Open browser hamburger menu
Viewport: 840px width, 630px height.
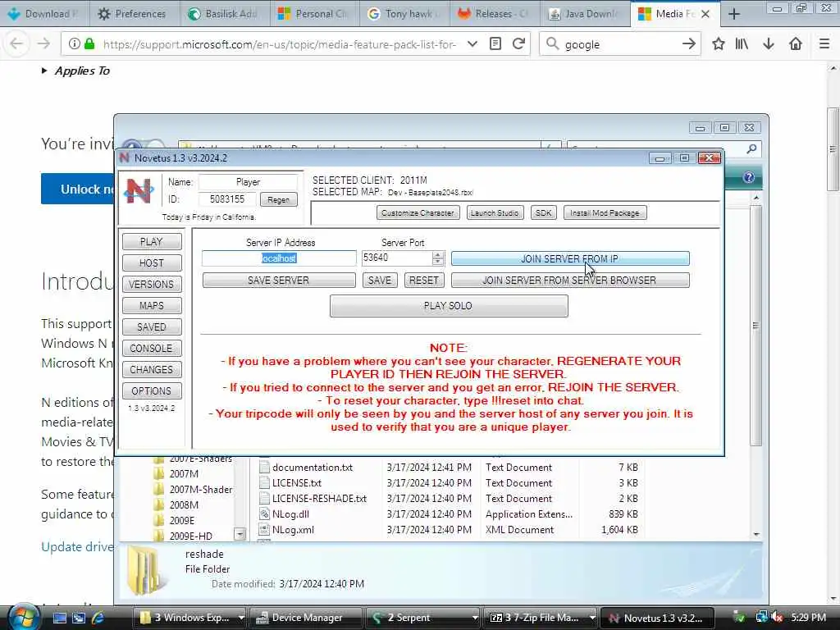tap(824, 44)
